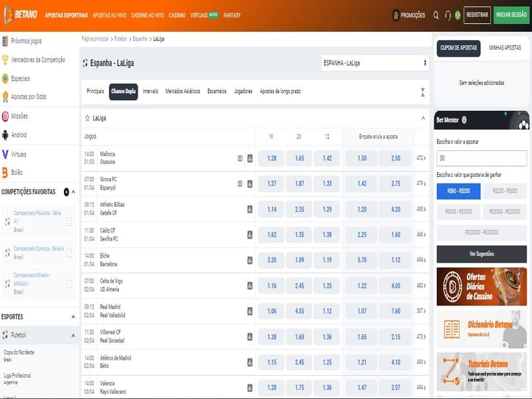532x399 pixels.
Task: Switch to the Minhas Apostas tab
Action: pos(505,48)
